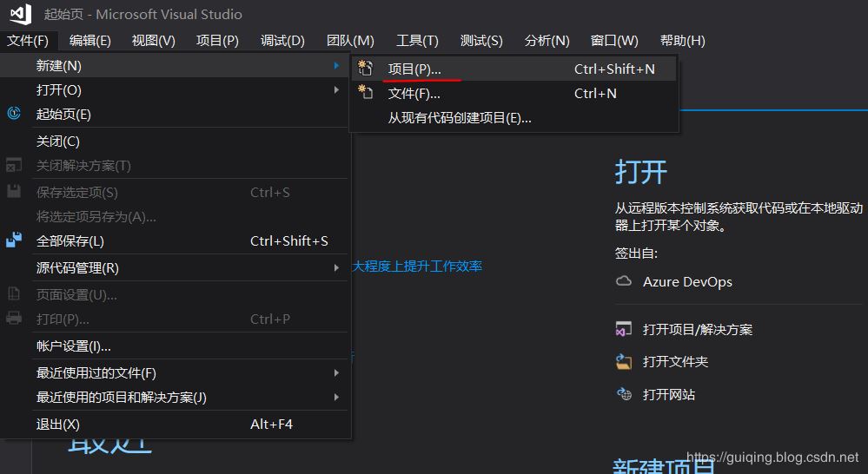Open the 窗口(W) menu
The image size is (868, 474).
(x=614, y=41)
